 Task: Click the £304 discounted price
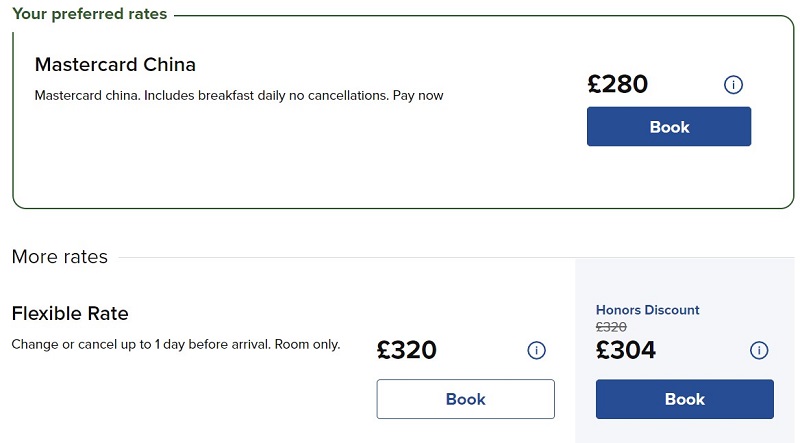point(626,350)
